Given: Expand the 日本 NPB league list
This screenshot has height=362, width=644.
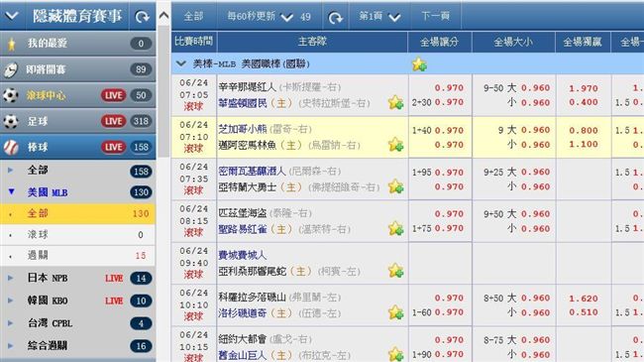Looking at the screenshot, I should pos(11,278).
